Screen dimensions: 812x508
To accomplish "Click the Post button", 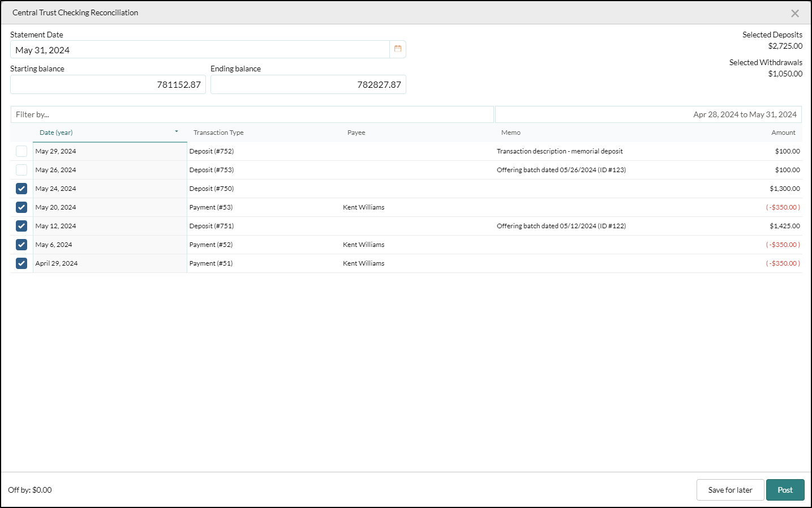I will point(785,490).
